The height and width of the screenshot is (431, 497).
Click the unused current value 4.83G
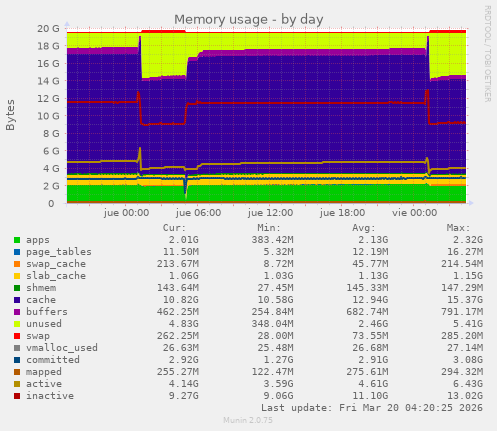coord(183,324)
